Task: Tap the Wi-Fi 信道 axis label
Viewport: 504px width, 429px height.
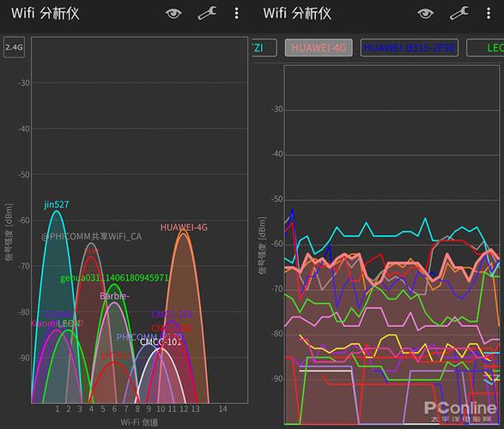Action: [x=139, y=422]
